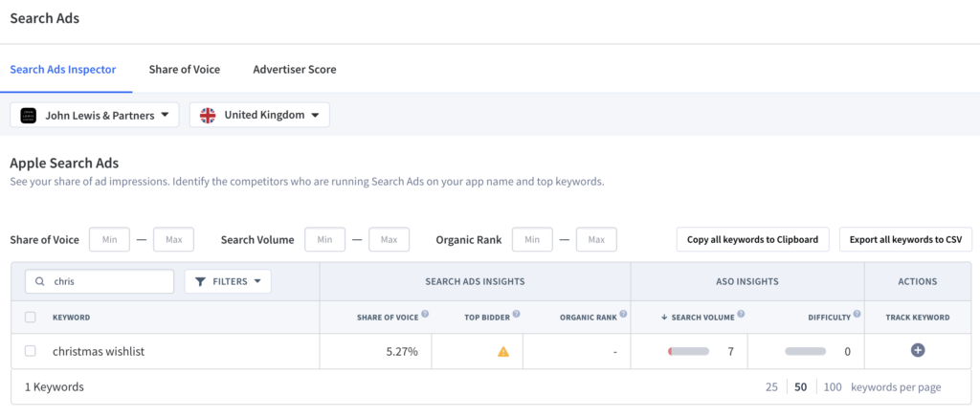
Task: Click the Share of Voice Min field
Action: [109, 239]
